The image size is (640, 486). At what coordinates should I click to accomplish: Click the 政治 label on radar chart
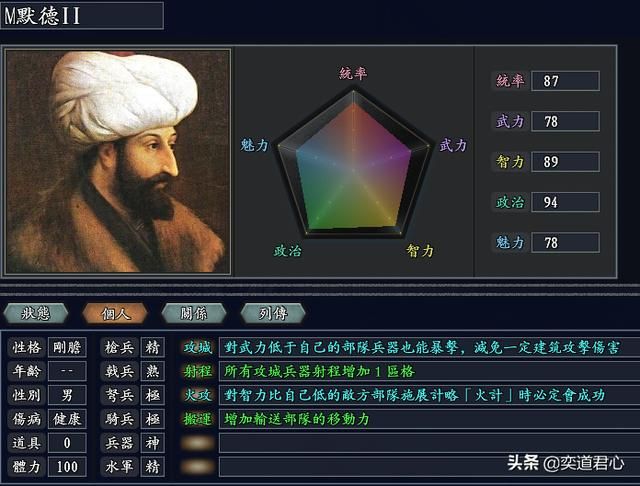point(288,250)
